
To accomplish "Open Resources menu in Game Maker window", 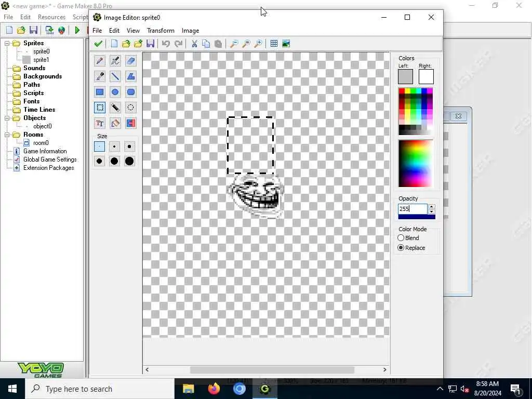I will (x=51, y=17).
